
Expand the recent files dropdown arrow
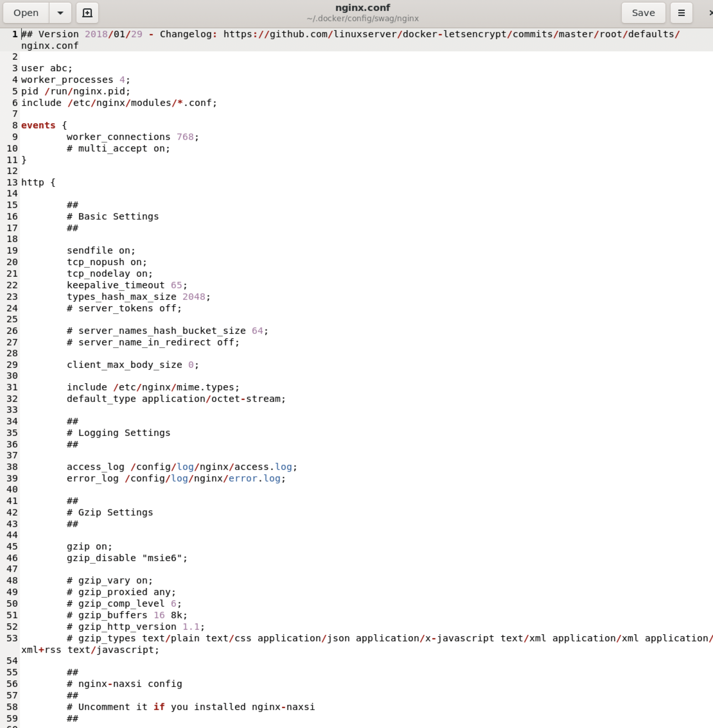pyautogui.click(x=60, y=13)
